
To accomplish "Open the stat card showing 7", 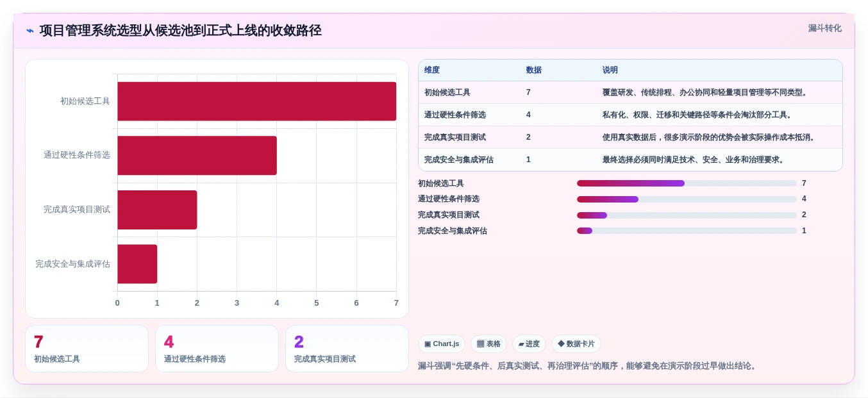I will tap(87, 349).
